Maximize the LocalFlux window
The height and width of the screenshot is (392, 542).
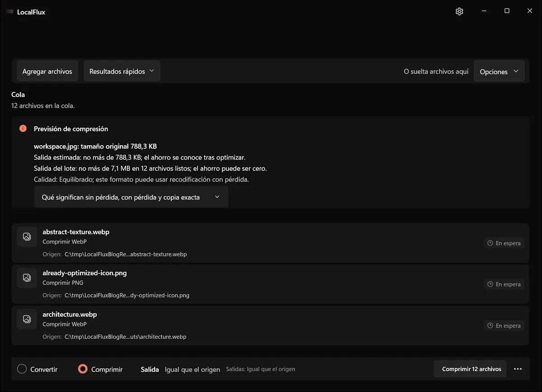(x=507, y=11)
